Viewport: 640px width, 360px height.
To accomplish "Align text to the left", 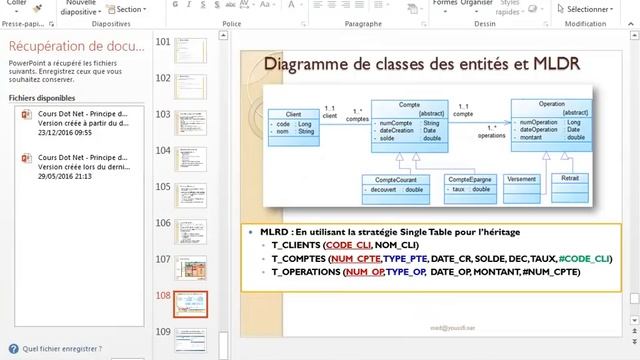I will click(318, 4).
